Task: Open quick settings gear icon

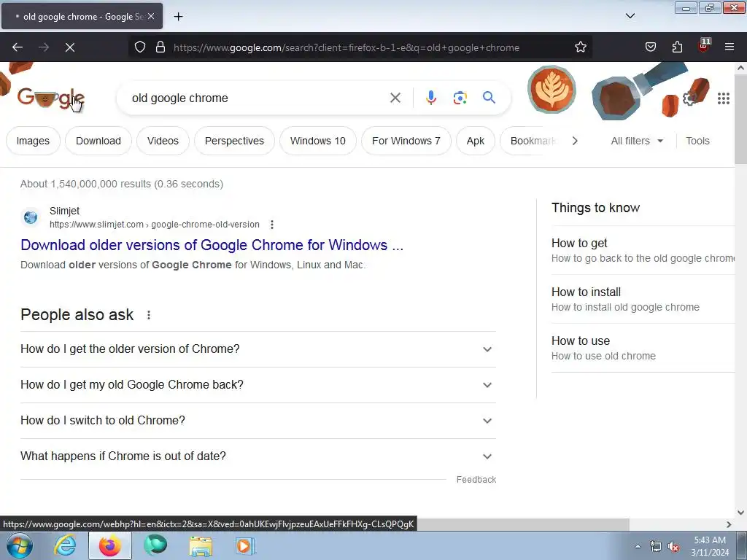Action: [x=689, y=98]
